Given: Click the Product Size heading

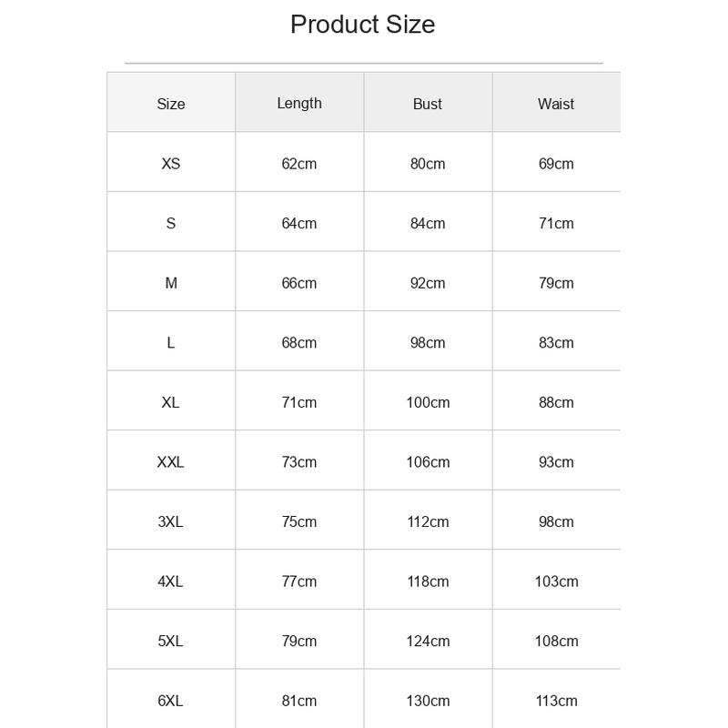Looking at the screenshot, I should pyautogui.click(x=362, y=25).
